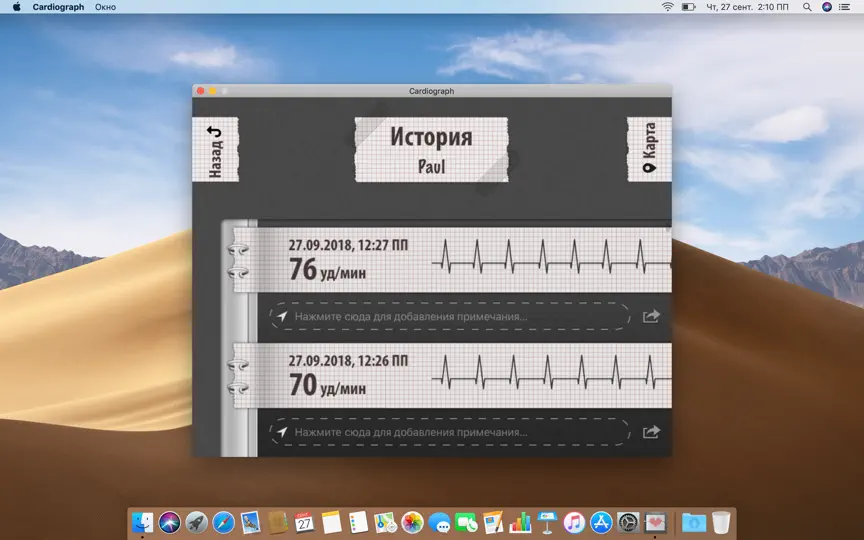The width and height of the screenshot is (864, 540).
Task: Open Maps from the Dock
Action: coord(385,521)
